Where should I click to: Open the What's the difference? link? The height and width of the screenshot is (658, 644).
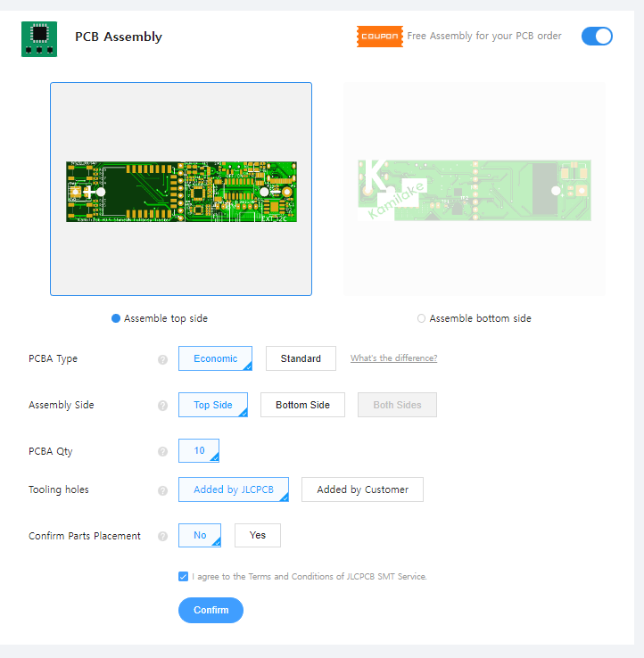[x=393, y=358]
